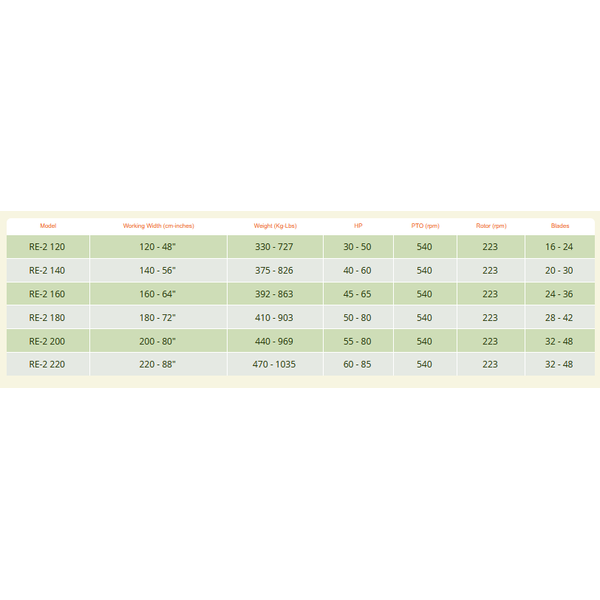Screen dimensions: 600x600
Task: Click the Blades column header
Action: (x=560, y=226)
